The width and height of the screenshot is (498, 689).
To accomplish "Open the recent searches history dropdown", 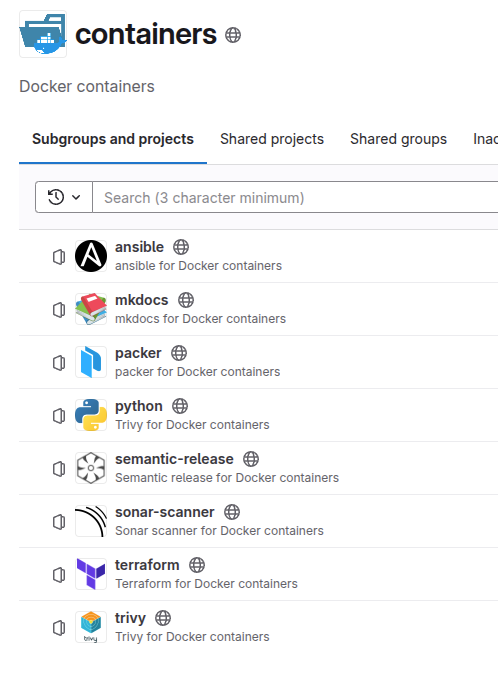I will [x=64, y=197].
